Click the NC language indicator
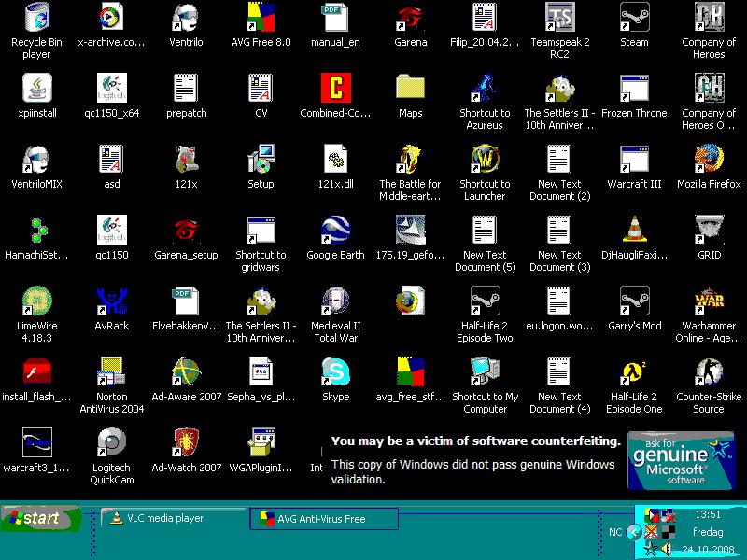747x560 pixels. 615,532
